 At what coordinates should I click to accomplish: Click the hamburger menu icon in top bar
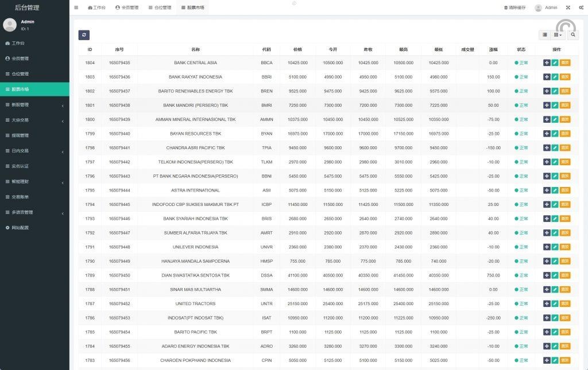76,7
